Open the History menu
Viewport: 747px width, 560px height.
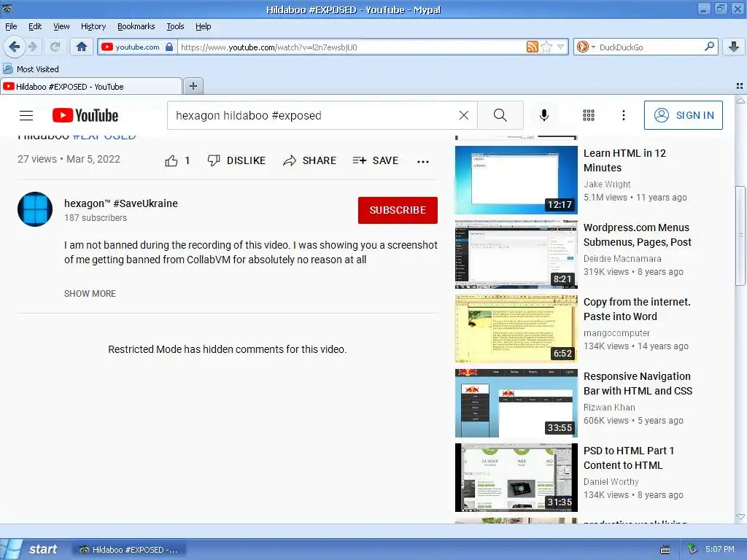[x=93, y=26]
